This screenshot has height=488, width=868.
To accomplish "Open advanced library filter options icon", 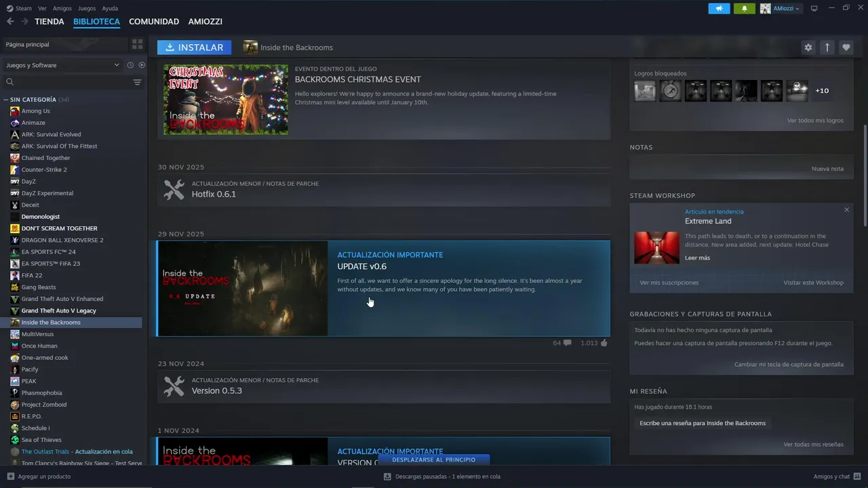I will coord(137,82).
